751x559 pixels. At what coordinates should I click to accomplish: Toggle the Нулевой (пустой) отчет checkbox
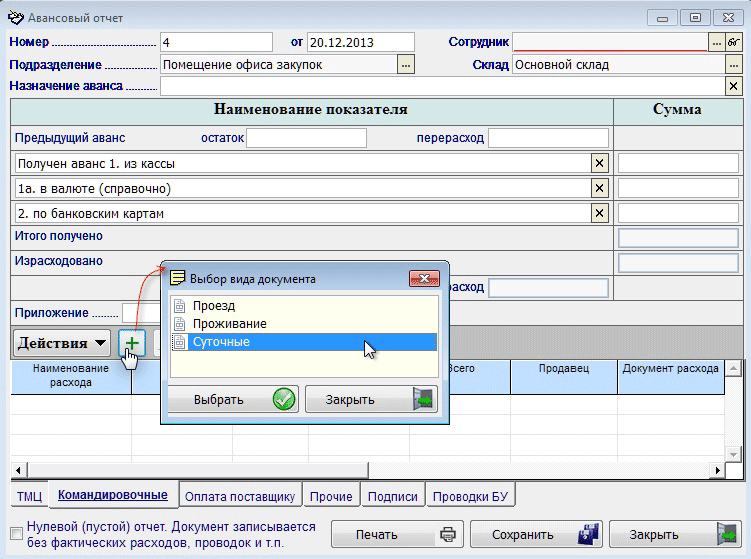pyautogui.click(x=17, y=533)
